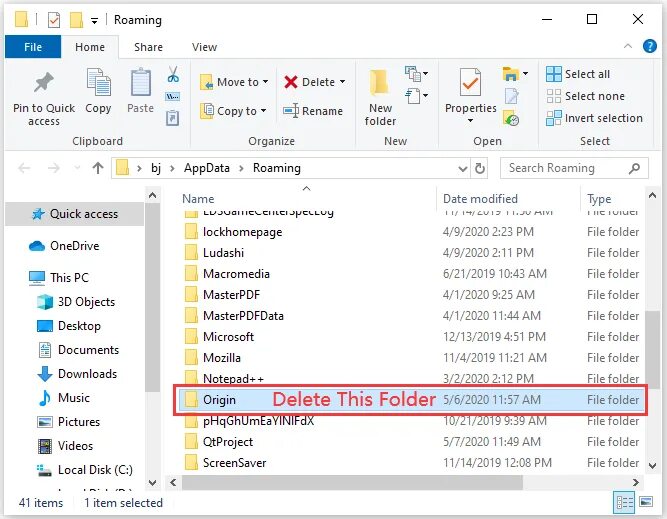Select the QtProject folder
Screen dimensions: 667x519
click(228, 442)
